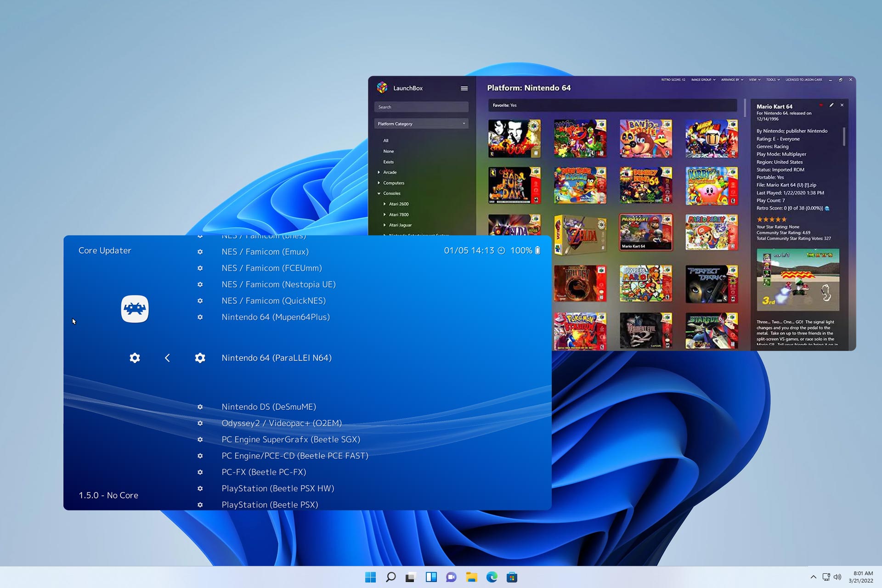Open Microsoft Store from taskbar
882x588 pixels.
point(512,577)
